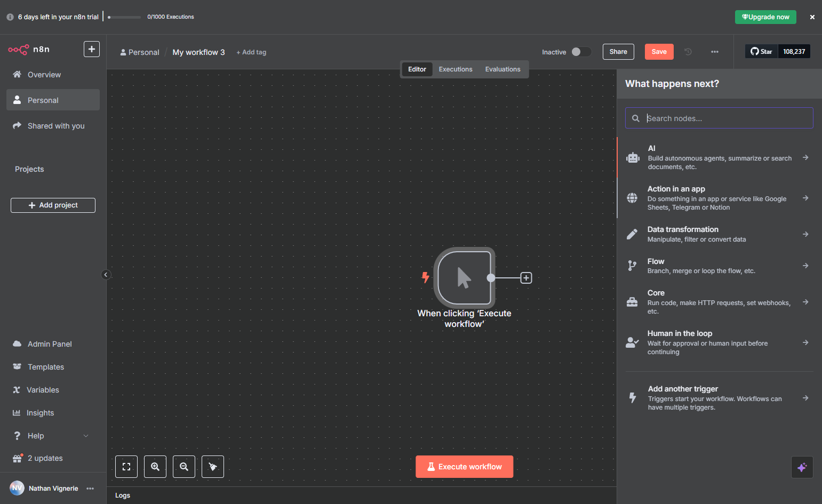Select Personal in the sidebar
The height and width of the screenshot is (504, 822).
pyautogui.click(x=53, y=100)
